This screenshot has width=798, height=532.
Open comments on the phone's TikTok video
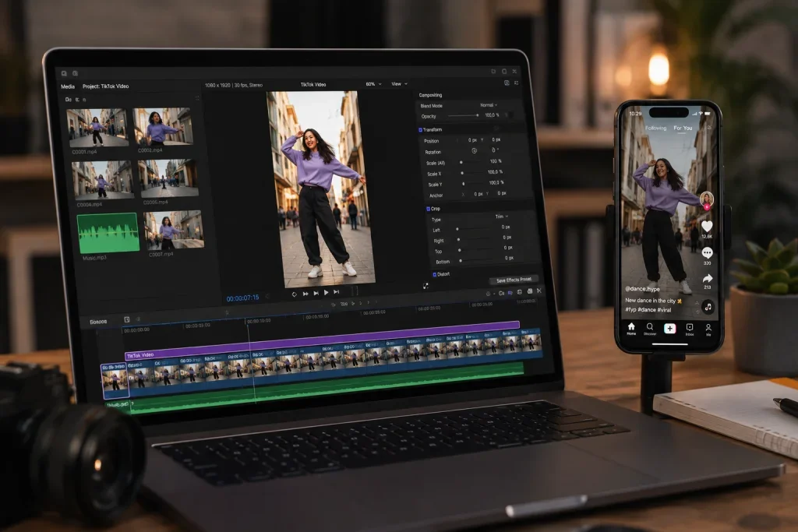[x=707, y=252]
